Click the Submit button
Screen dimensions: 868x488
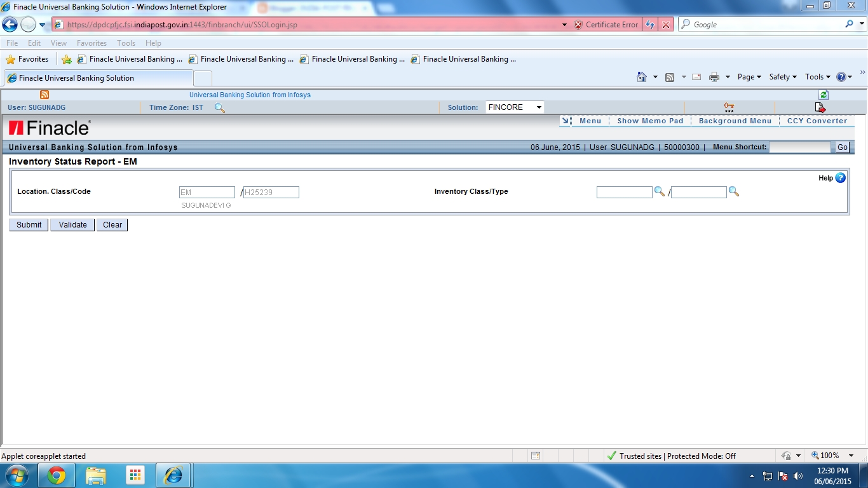[x=28, y=224]
